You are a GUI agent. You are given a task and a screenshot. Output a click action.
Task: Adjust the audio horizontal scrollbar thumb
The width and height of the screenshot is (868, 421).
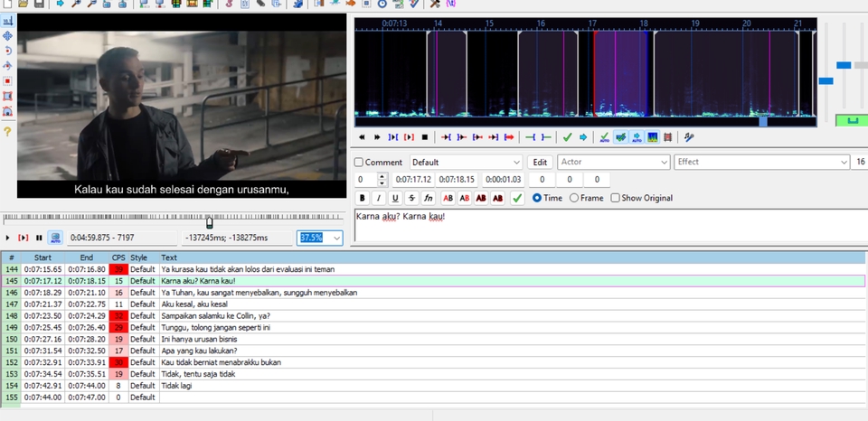[763, 122]
